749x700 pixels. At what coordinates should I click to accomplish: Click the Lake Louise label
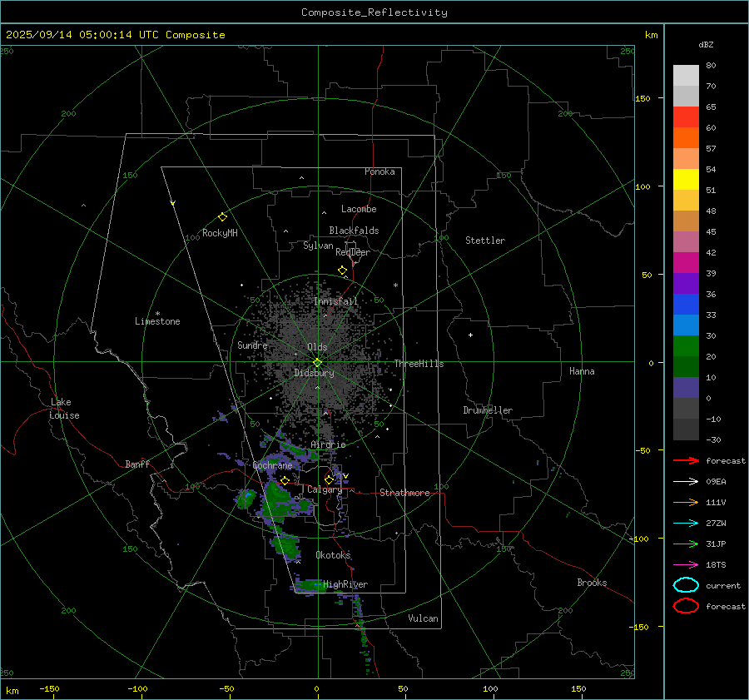(64, 409)
